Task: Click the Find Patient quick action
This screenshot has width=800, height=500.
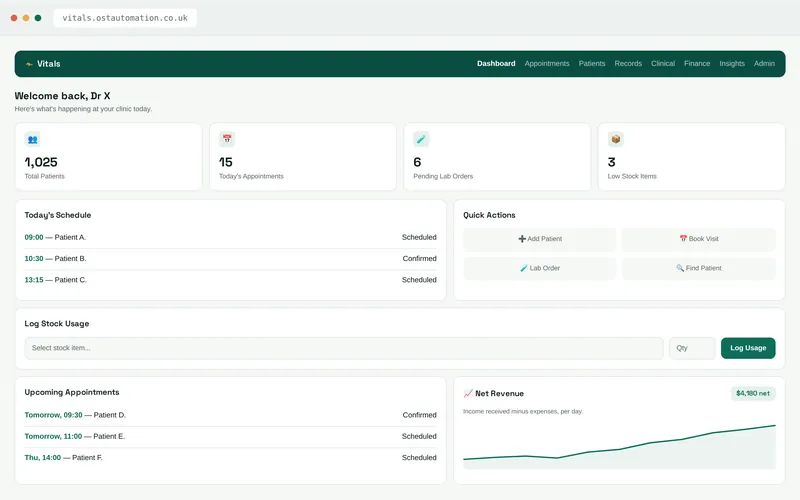Action: coord(699,268)
